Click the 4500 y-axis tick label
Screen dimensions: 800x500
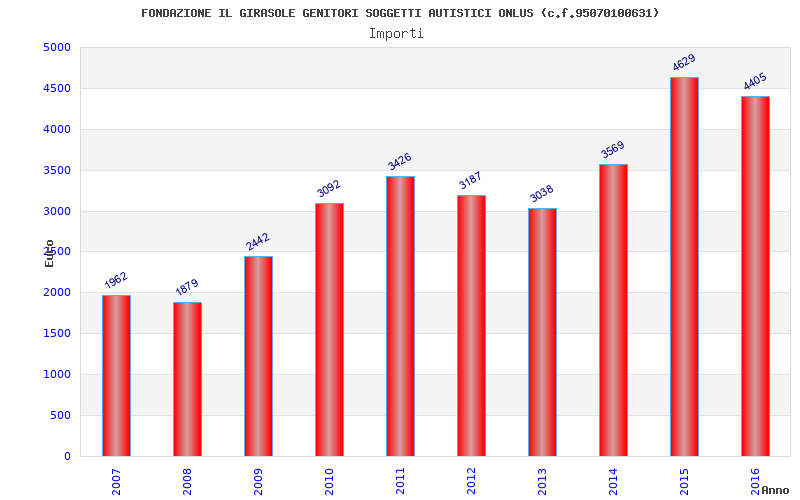(57, 88)
